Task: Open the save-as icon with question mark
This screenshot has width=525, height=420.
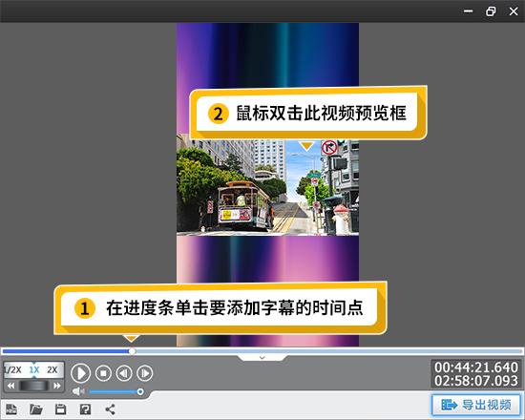Action: [x=85, y=409]
